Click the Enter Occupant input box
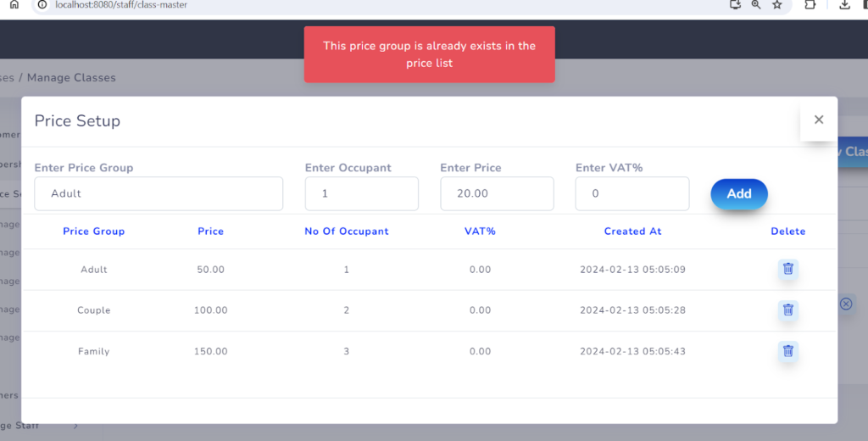Screen dimensions: 868x441 (361, 193)
